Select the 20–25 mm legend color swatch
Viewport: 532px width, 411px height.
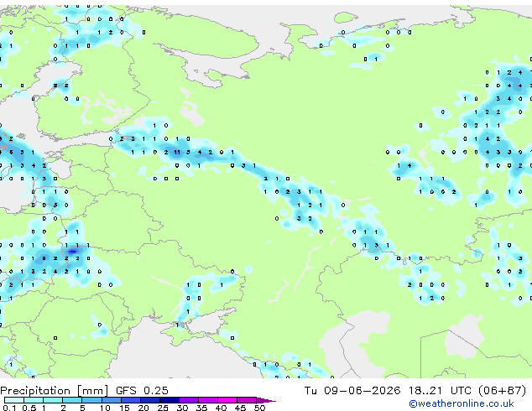pos(150,400)
